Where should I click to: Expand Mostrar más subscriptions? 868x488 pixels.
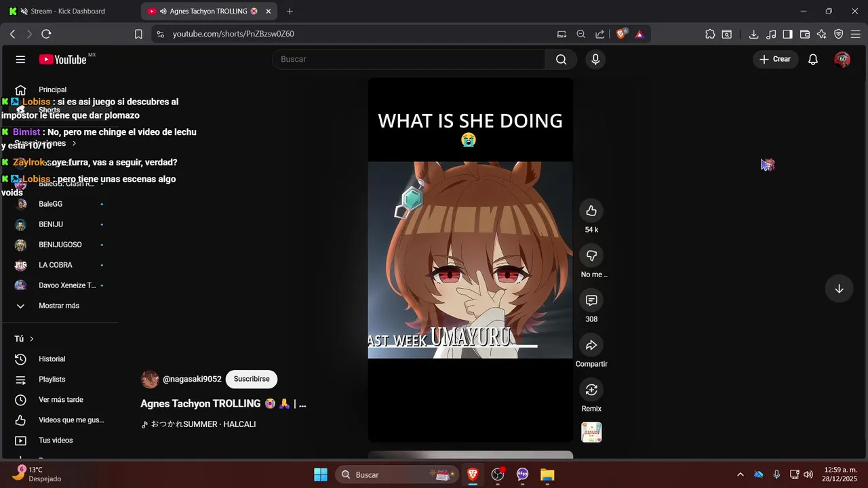(59, 306)
